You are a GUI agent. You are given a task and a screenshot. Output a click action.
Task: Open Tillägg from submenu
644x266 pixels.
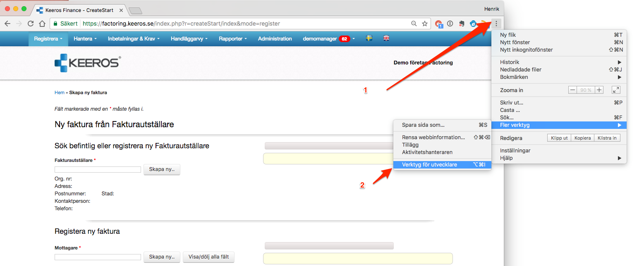[x=442, y=145]
